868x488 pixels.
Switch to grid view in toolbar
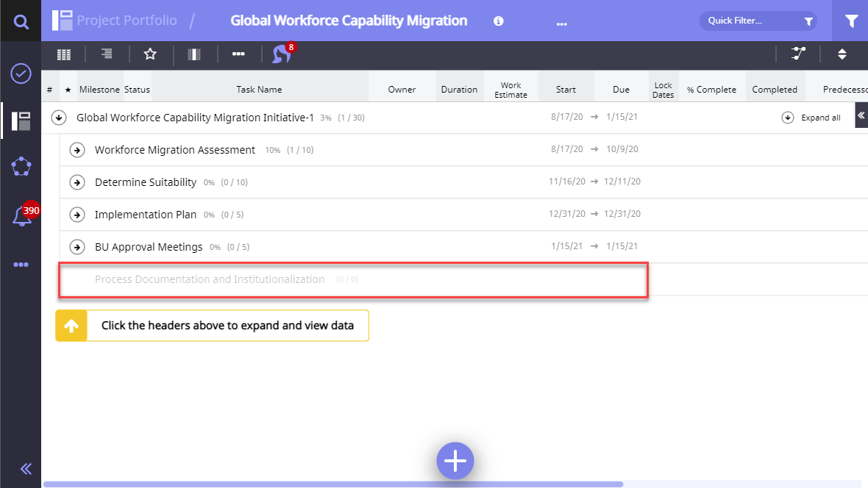tap(64, 54)
